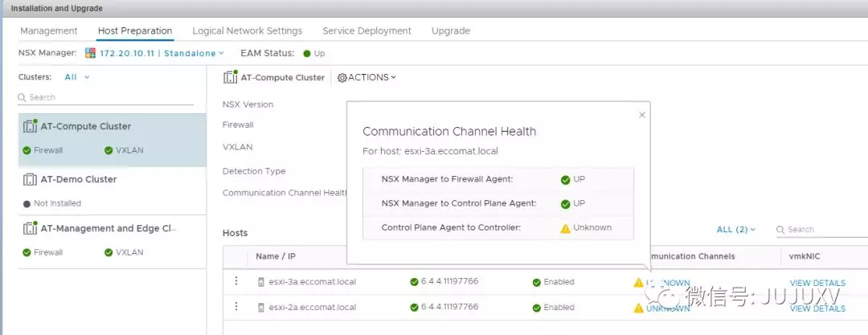Viewport: 868px width, 335px height.
Task: Click version check icon for esxi-2a
Action: [x=414, y=308]
